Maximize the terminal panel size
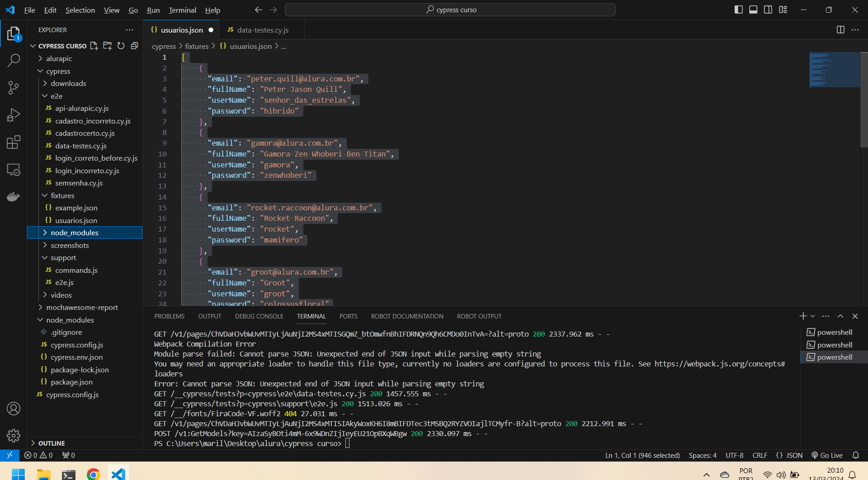This screenshot has height=480, width=868. point(840,316)
